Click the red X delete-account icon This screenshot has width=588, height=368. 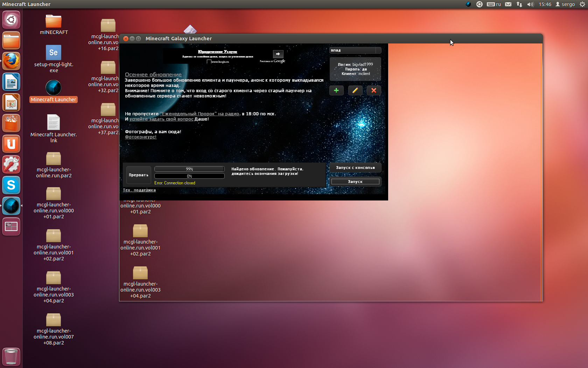[x=373, y=90]
